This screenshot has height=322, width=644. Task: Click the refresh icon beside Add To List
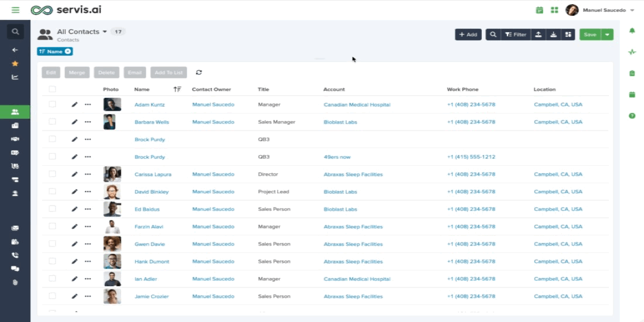point(199,72)
